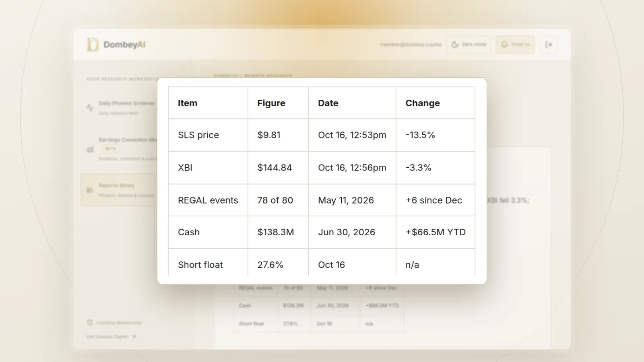The height and width of the screenshot is (362, 644).
Task: Click the Date column header
Action: 352,103
